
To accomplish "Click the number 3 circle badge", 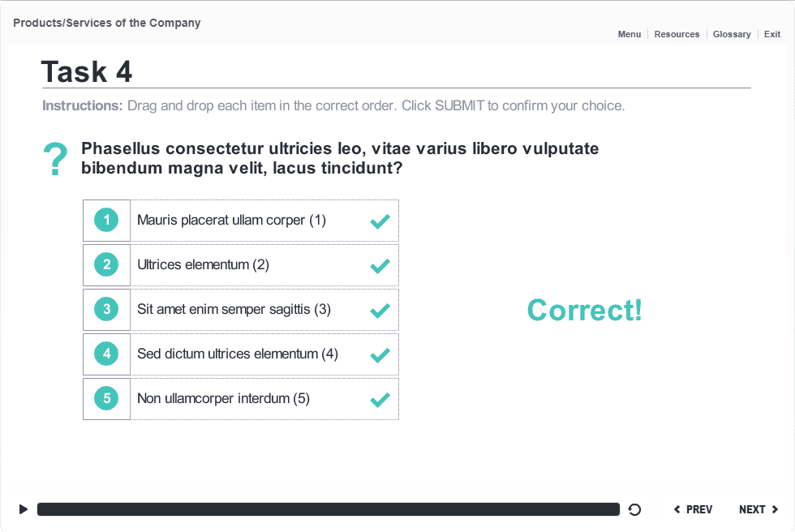I will (x=106, y=309).
